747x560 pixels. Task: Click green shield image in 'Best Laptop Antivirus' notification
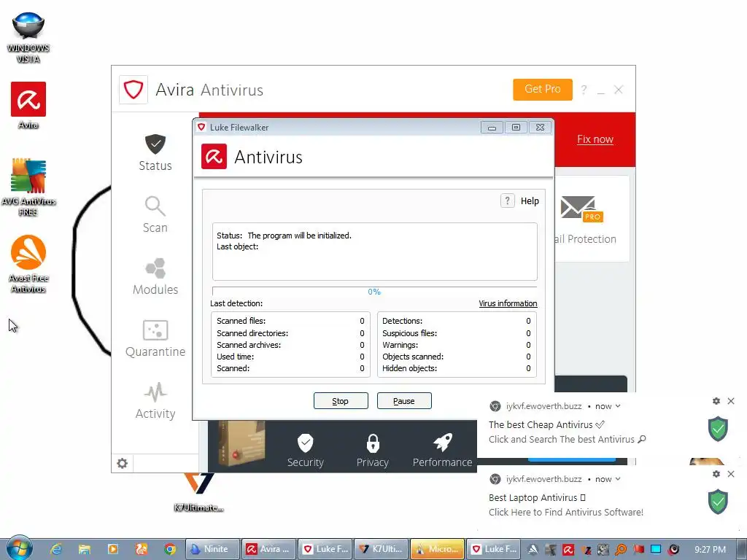coord(718,502)
